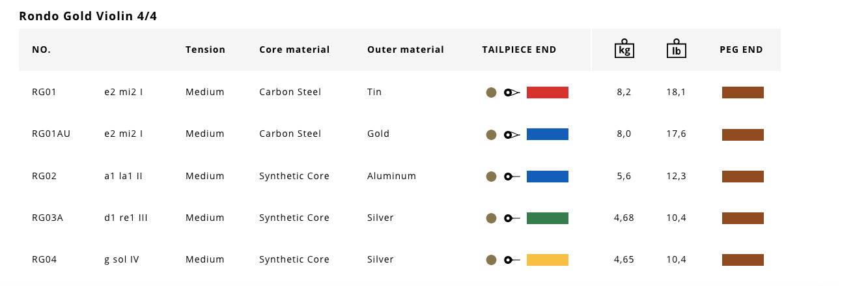Select the green tailpiece swatch for RG03A
Image resolution: width=868 pixels, height=286 pixels.
(x=548, y=218)
